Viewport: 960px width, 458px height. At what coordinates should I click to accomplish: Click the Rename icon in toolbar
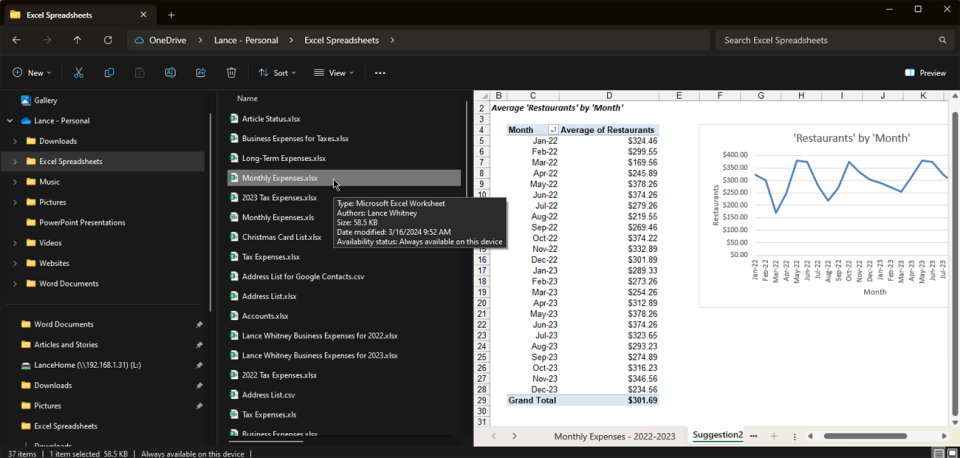coord(170,73)
